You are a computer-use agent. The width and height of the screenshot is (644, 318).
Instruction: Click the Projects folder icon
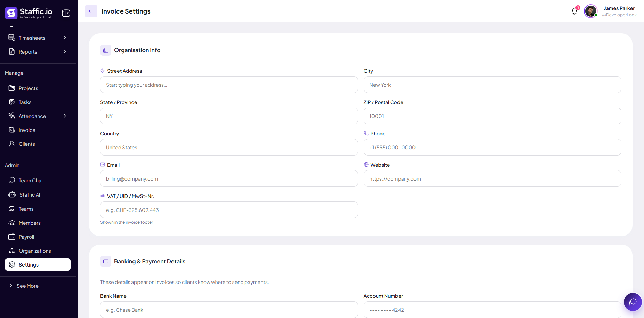[12, 88]
